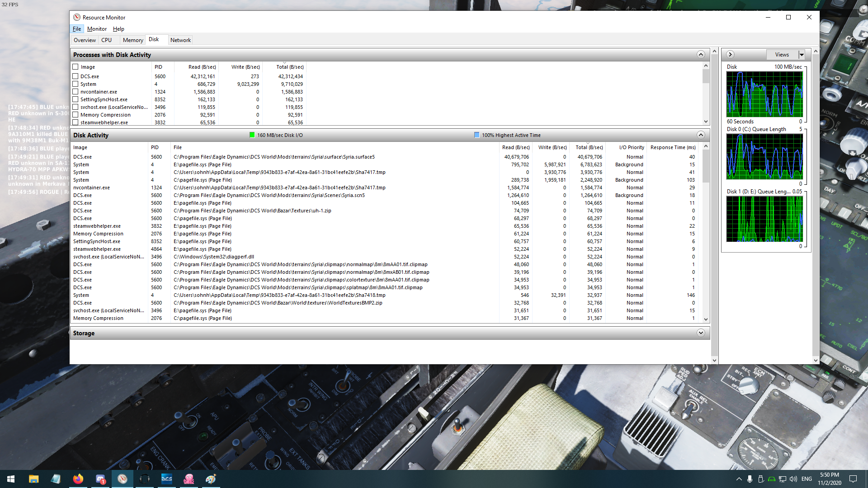Open the notification center icon
The width and height of the screenshot is (868, 488).
pyautogui.click(x=853, y=479)
